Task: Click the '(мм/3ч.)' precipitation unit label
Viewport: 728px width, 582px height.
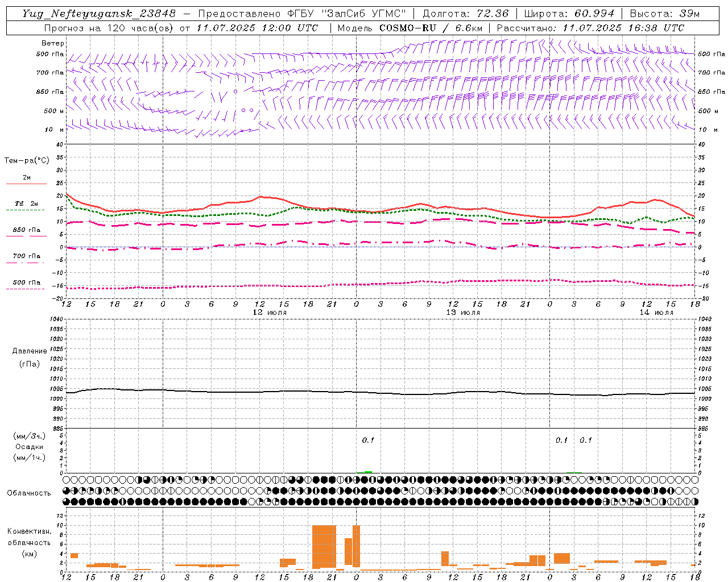Action: tap(30, 436)
